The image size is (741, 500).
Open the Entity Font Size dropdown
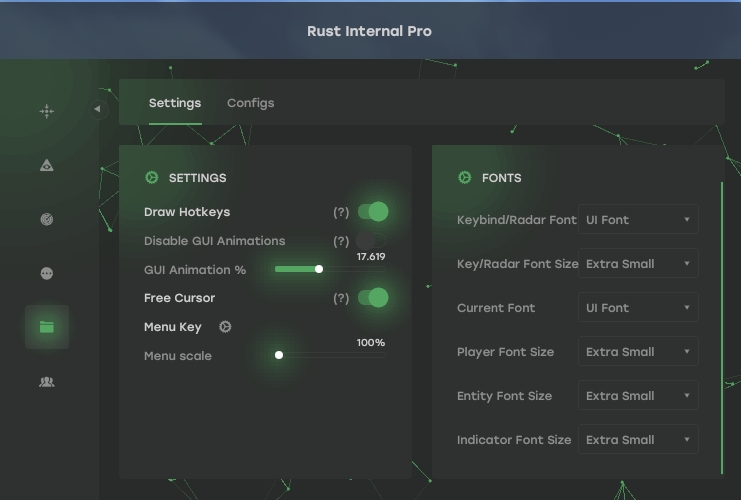coord(638,395)
